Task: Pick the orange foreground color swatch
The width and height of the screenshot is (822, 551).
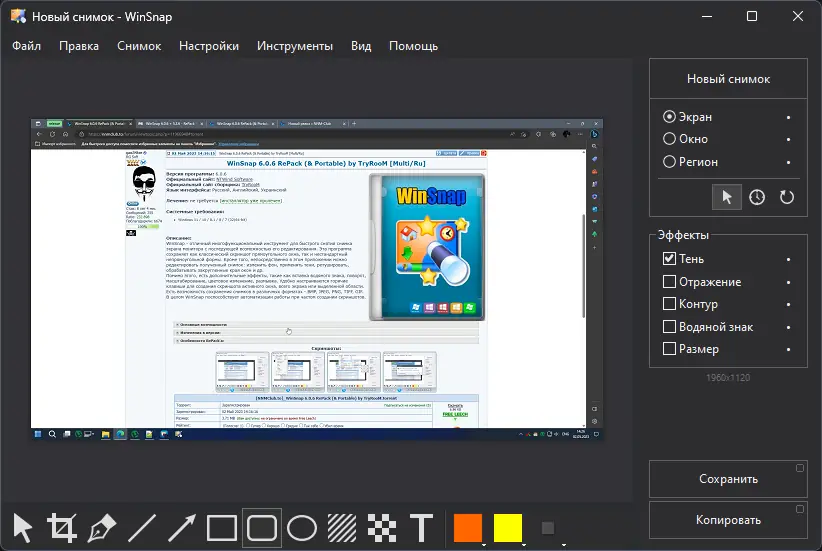Action: point(468,527)
